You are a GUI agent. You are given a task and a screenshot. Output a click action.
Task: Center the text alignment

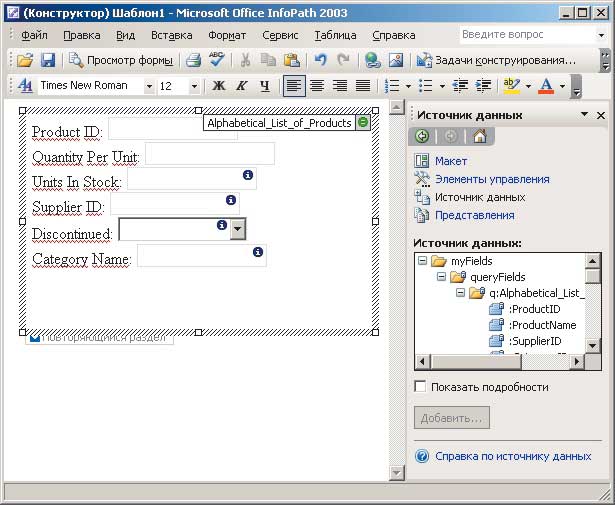pyautogui.click(x=317, y=85)
